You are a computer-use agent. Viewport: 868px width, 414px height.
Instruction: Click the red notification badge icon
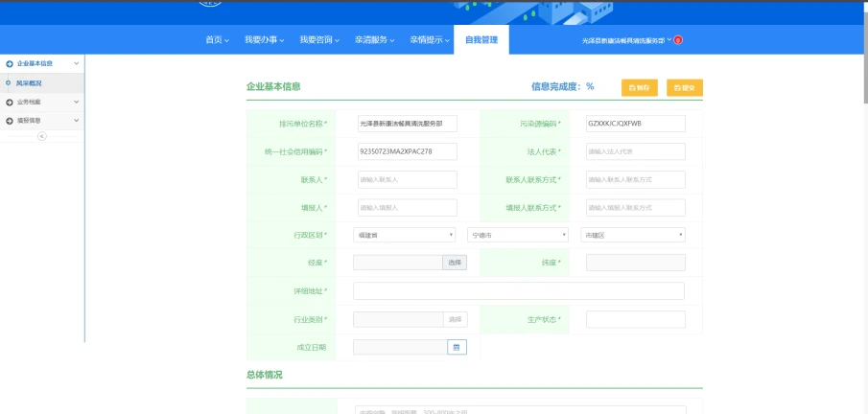[x=678, y=40]
